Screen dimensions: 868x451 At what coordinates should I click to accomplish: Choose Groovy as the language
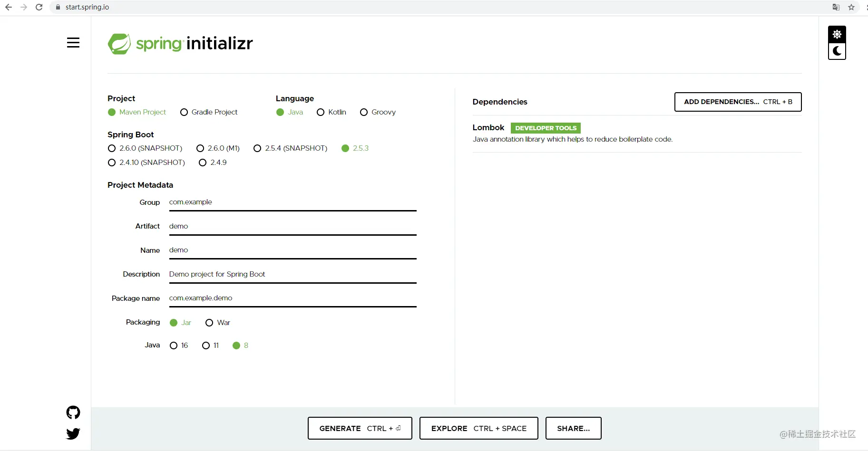click(378, 112)
